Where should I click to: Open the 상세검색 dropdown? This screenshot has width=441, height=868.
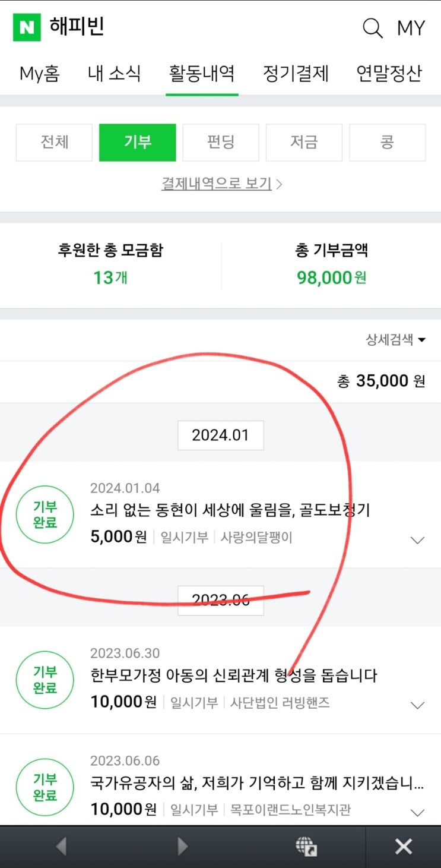click(x=396, y=340)
